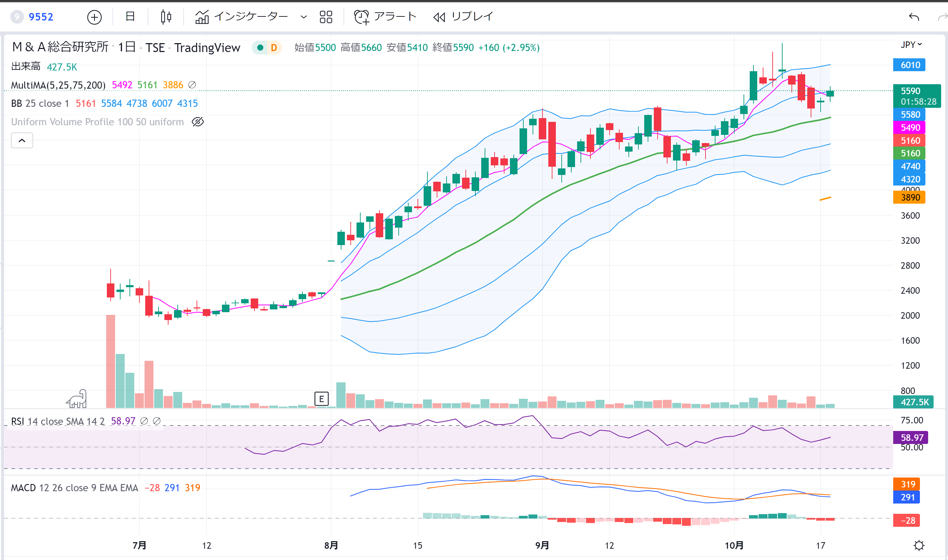Image resolution: width=948 pixels, height=560 pixels.
Task: Select the MACD 12 26 close legend
Action: click(74, 487)
